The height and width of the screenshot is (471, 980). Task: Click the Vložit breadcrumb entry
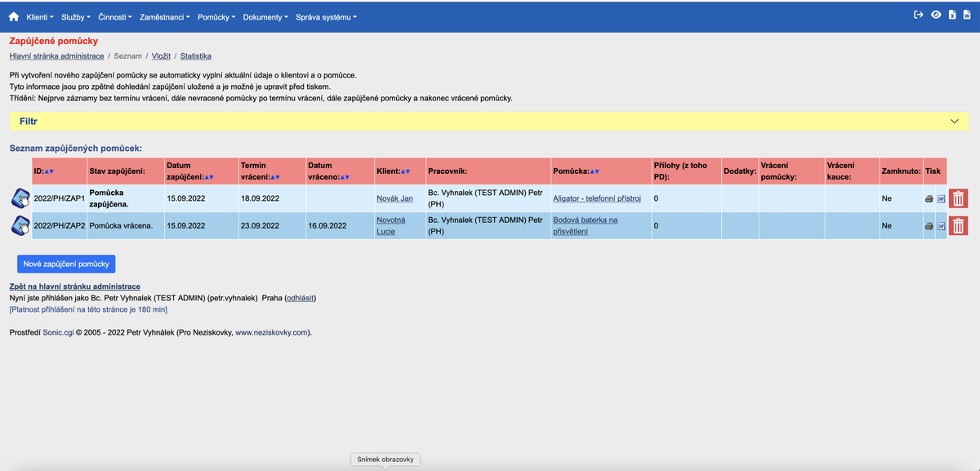click(160, 56)
